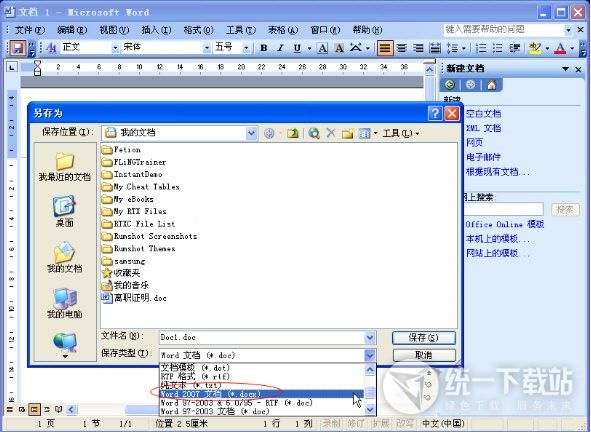Viewport: 591px width, 432px height.
Task: Select the My eBooks folder
Action: (x=128, y=199)
